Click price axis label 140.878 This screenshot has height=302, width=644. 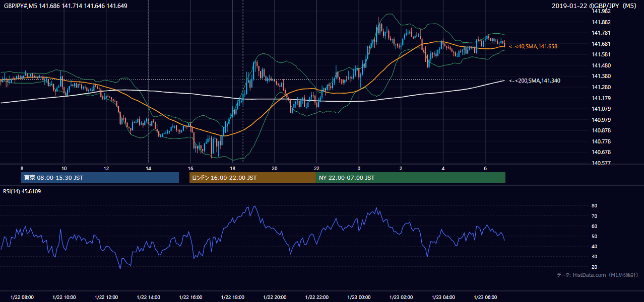[x=600, y=130]
